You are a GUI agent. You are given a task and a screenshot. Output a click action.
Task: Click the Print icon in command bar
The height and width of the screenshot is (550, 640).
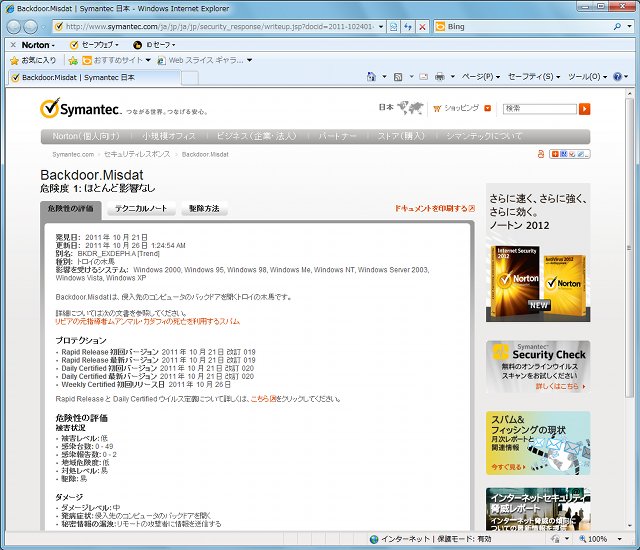coord(440,77)
